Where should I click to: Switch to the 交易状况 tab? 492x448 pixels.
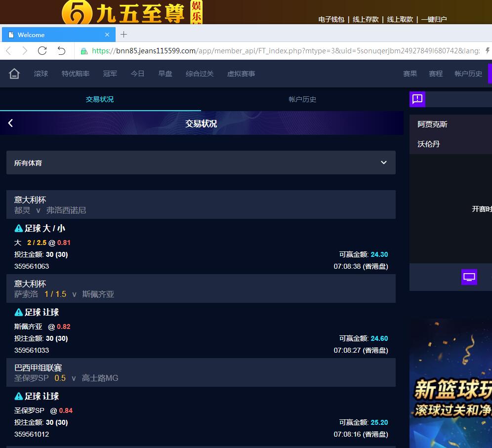click(x=100, y=99)
